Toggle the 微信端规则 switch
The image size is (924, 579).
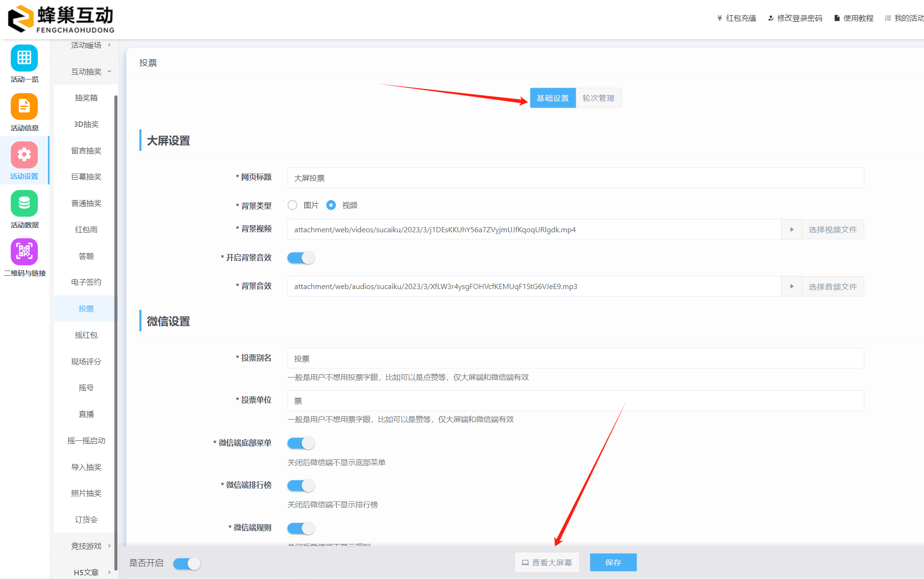point(301,528)
